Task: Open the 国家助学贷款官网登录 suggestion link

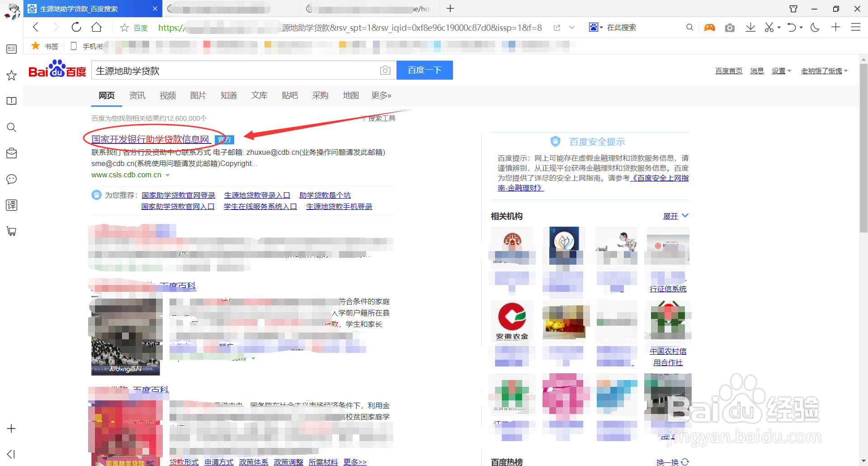Action: 178,195
